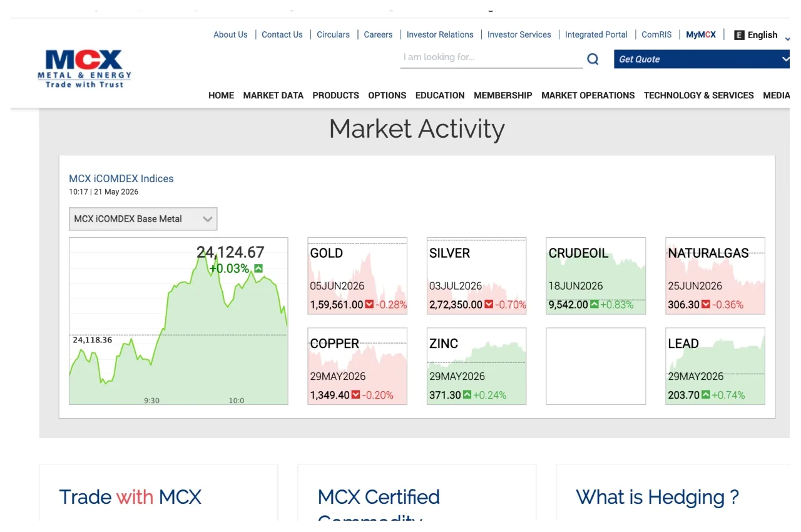Screen dimensions: 801x532
Task: Open the SILVER 03JUL2026 commodity card
Action: pyautogui.click(x=477, y=276)
